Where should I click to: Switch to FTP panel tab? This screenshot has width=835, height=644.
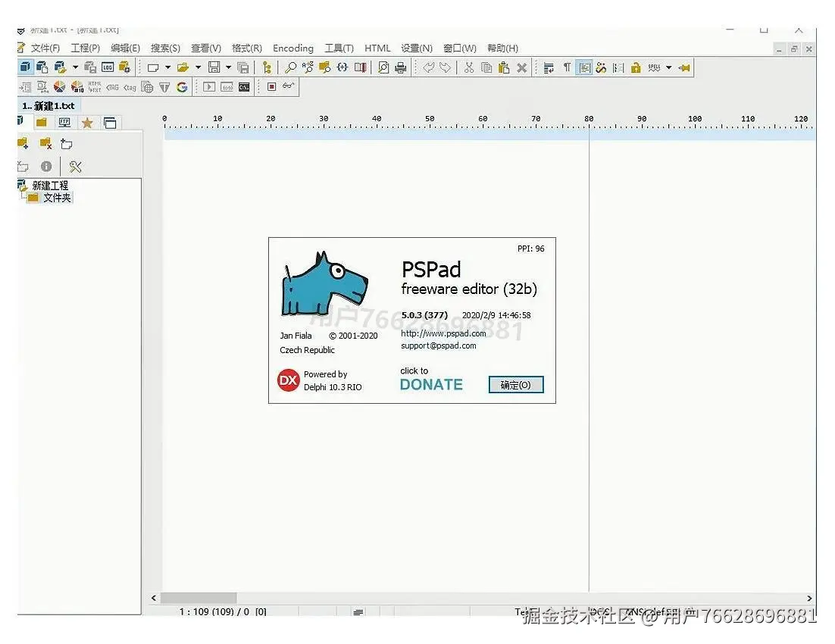pos(64,123)
